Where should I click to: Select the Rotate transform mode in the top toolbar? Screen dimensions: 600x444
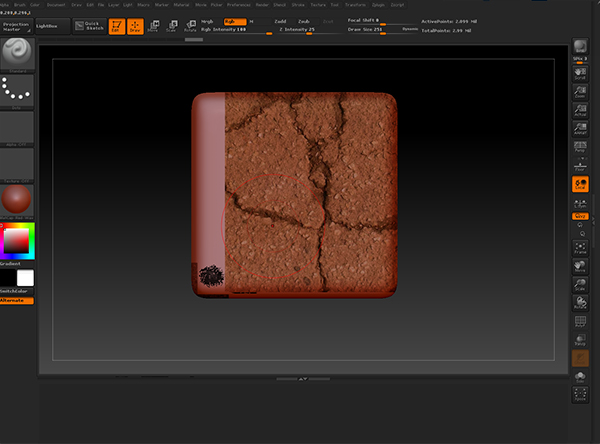pos(190,26)
